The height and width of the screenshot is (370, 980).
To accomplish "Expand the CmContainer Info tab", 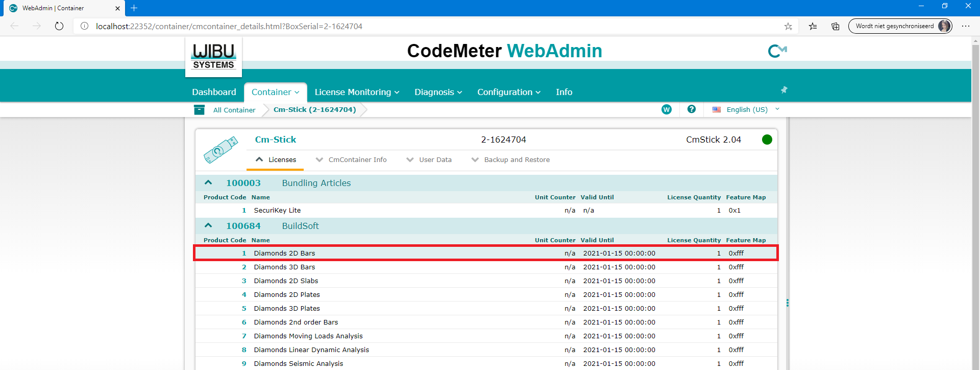I will click(x=351, y=159).
